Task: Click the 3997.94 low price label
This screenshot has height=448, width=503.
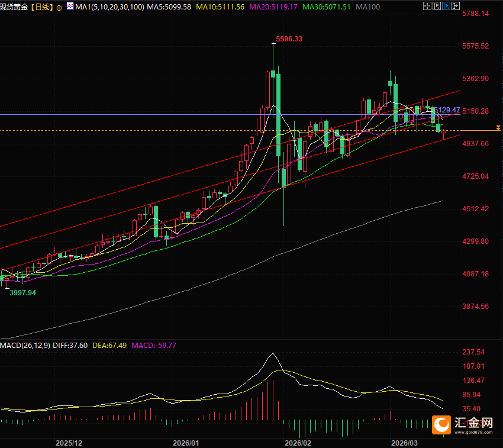Action: coord(22,293)
